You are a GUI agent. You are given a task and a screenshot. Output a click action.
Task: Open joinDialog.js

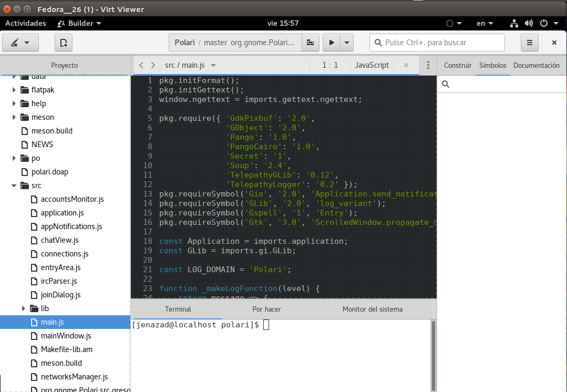click(60, 295)
